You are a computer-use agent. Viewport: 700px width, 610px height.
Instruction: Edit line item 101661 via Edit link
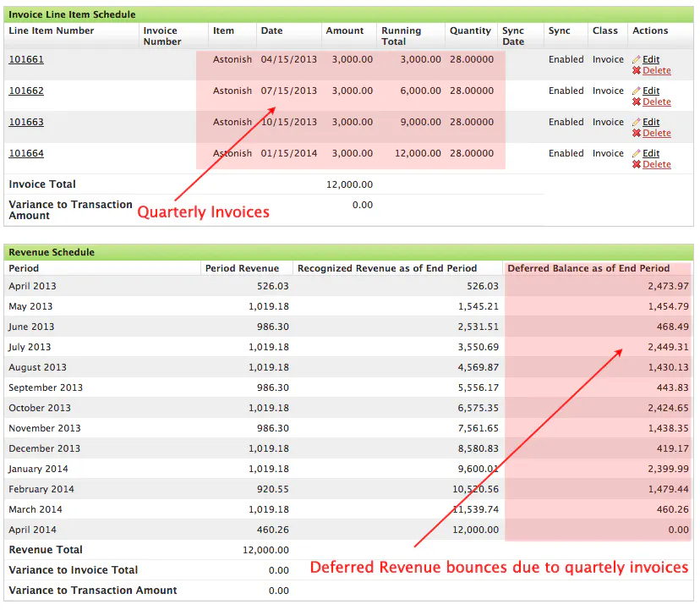[x=651, y=59]
